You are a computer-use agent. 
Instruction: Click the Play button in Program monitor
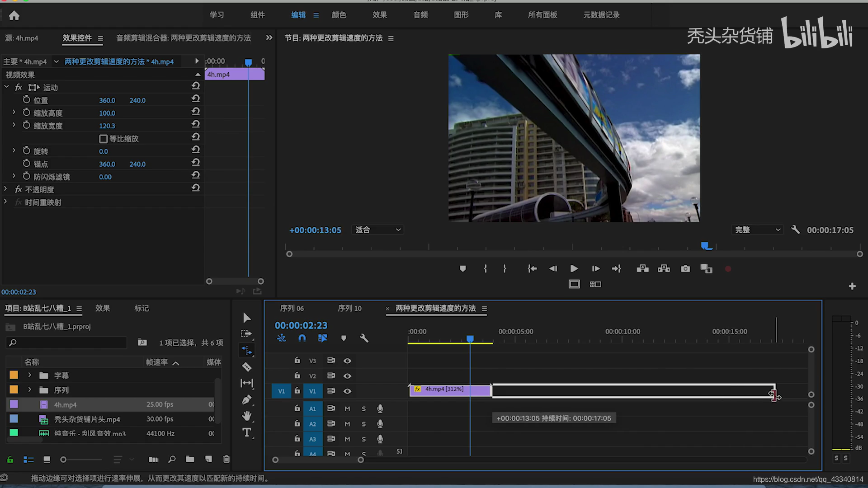(574, 269)
